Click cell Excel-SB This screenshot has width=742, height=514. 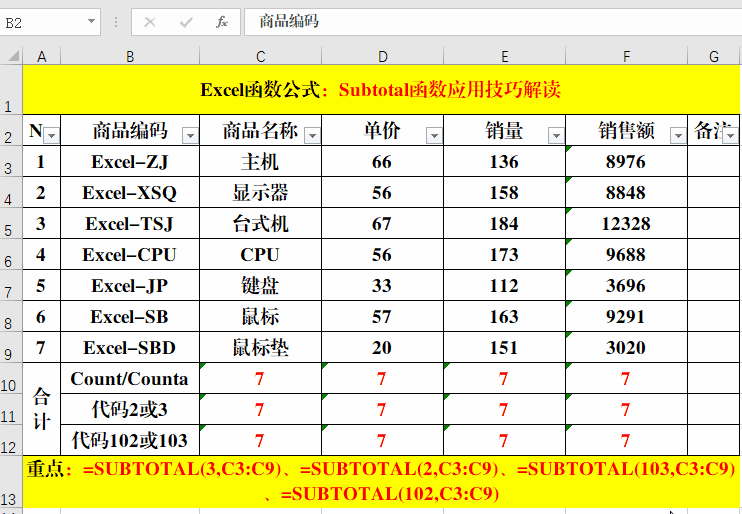tap(130, 316)
